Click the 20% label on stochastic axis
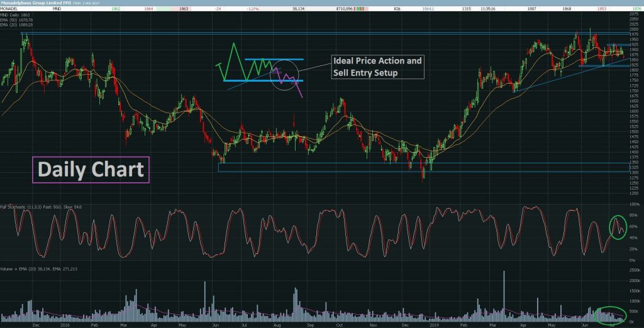The image size is (644, 328). tap(634, 249)
